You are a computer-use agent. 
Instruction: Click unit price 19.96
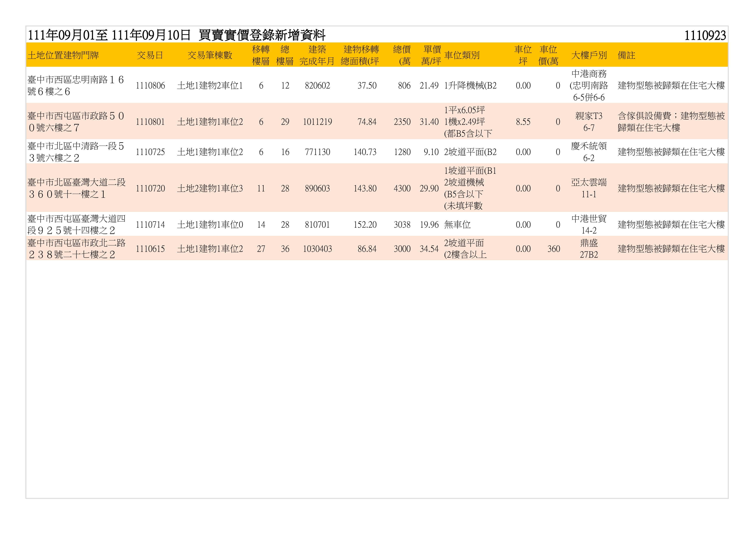pyautogui.click(x=429, y=225)
